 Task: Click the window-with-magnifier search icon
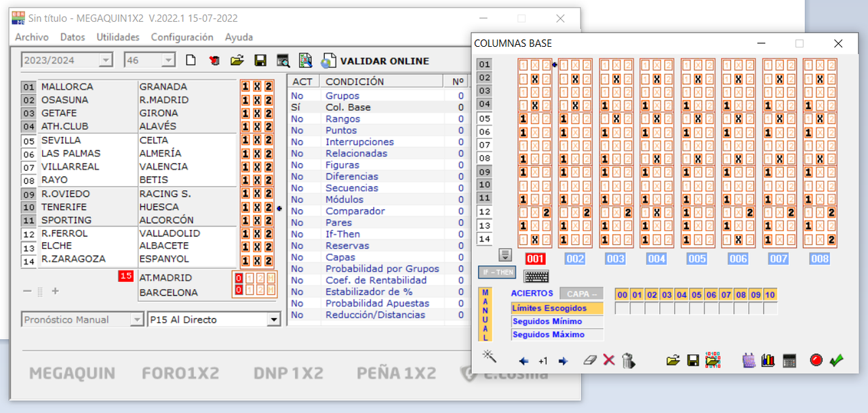click(283, 60)
